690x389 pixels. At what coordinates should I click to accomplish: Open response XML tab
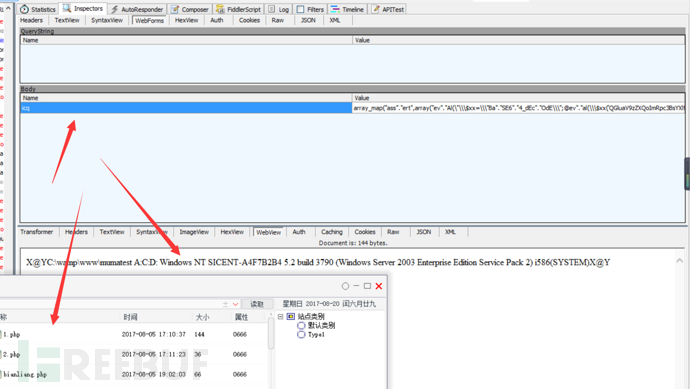coord(450,232)
